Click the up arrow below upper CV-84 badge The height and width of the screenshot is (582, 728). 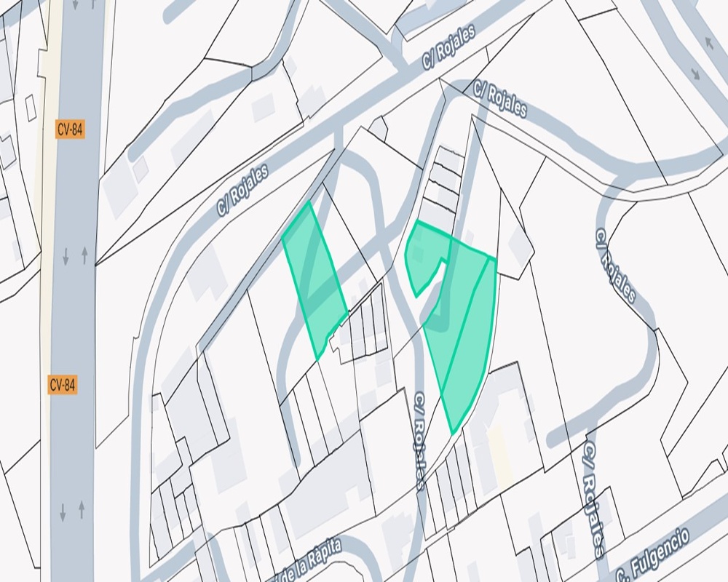pos(84,256)
